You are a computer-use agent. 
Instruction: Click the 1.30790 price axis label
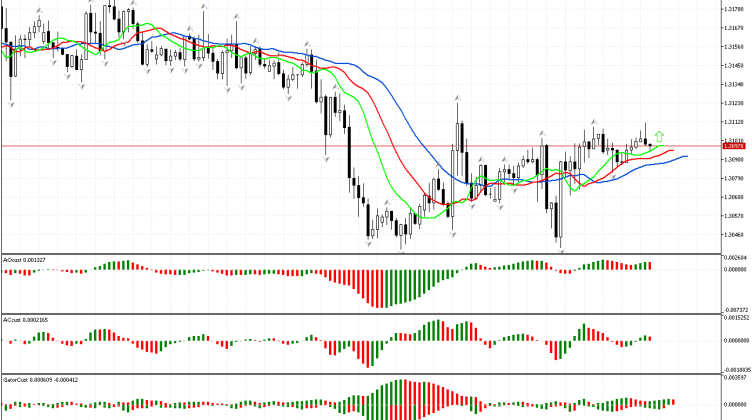click(735, 178)
